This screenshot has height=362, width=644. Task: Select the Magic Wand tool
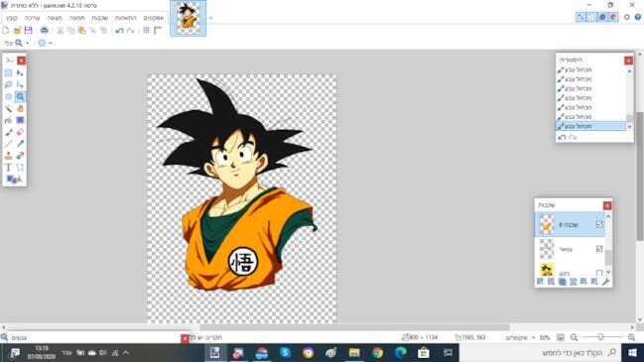[8, 109]
